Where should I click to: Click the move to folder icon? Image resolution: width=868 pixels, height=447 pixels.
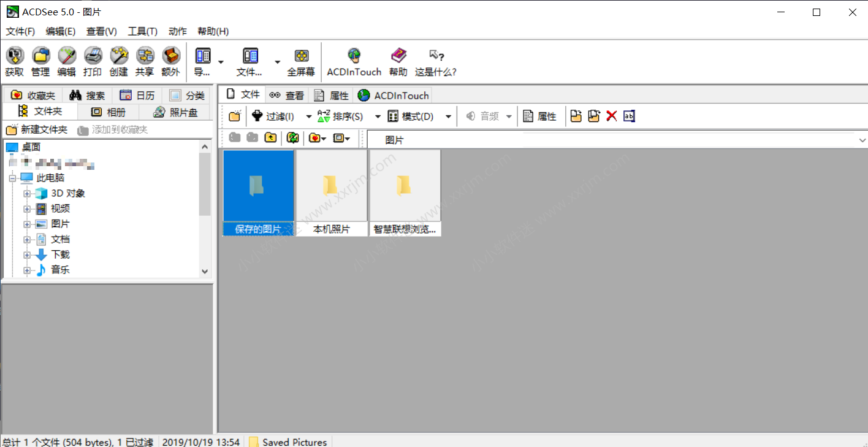[593, 116]
